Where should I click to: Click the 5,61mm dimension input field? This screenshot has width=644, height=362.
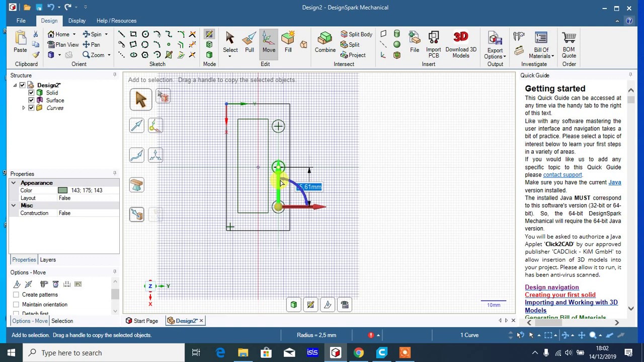pos(310,187)
